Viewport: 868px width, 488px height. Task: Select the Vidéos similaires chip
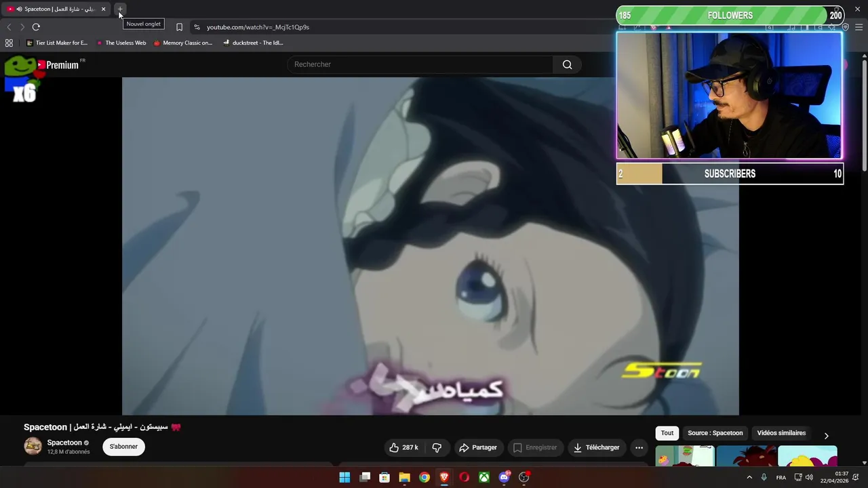coord(781,433)
